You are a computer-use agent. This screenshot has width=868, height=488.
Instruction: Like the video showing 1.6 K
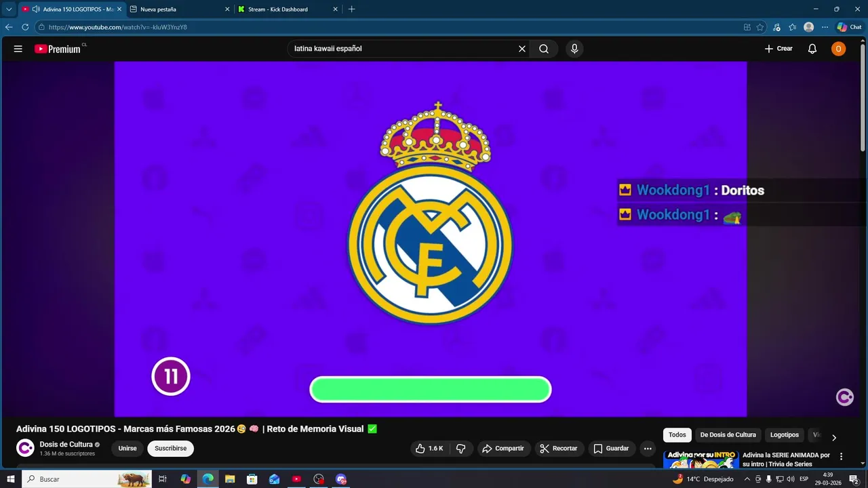click(429, 449)
